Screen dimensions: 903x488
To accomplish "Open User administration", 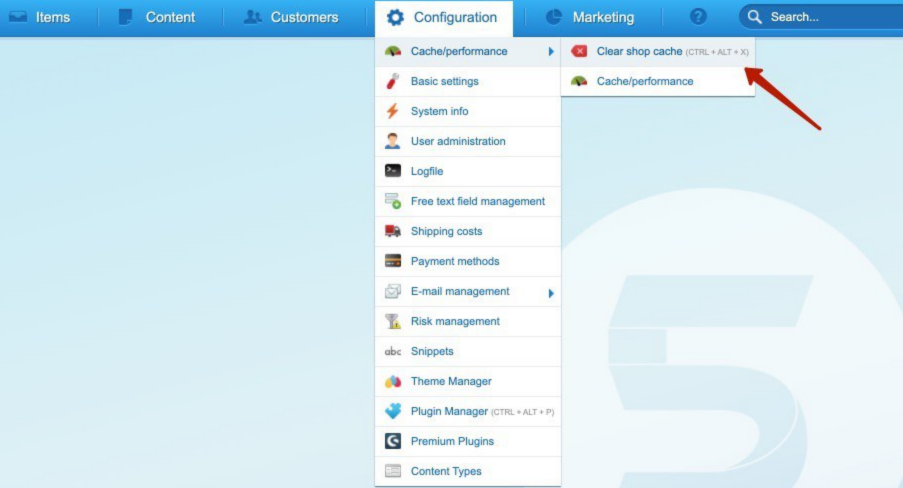I will click(468, 141).
